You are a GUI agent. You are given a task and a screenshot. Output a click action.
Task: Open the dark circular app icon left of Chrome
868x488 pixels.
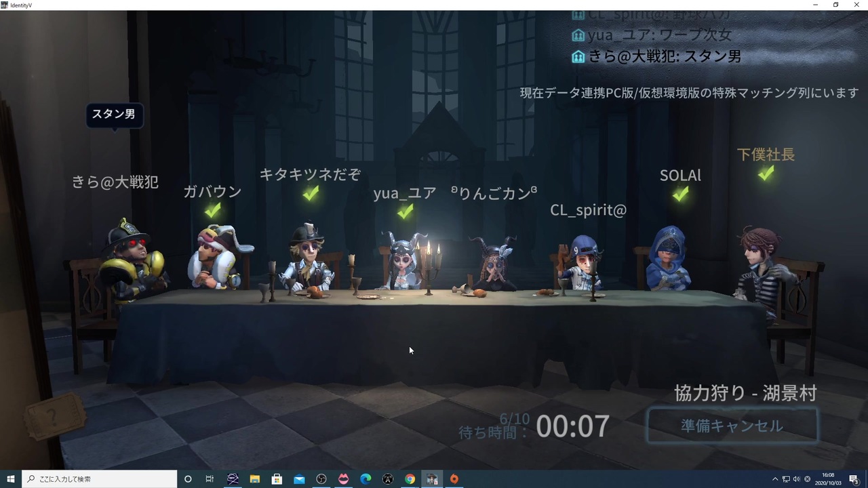pyautogui.click(x=388, y=479)
